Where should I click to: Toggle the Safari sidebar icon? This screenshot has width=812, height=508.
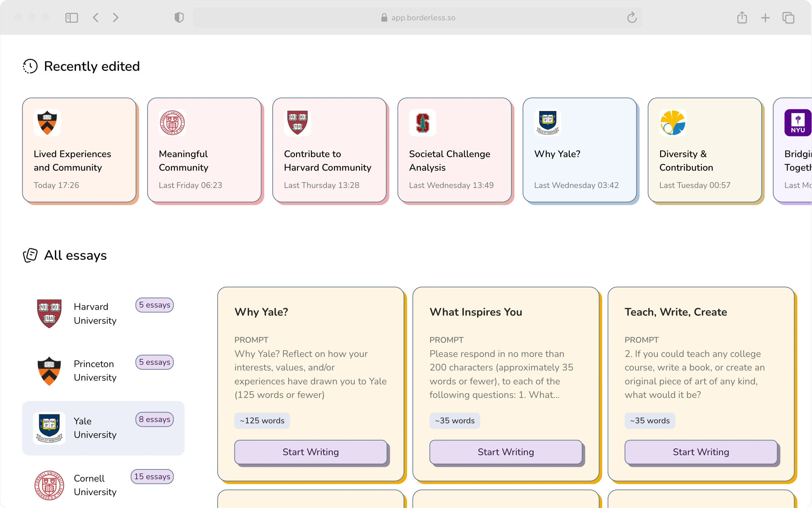(x=71, y=18)
